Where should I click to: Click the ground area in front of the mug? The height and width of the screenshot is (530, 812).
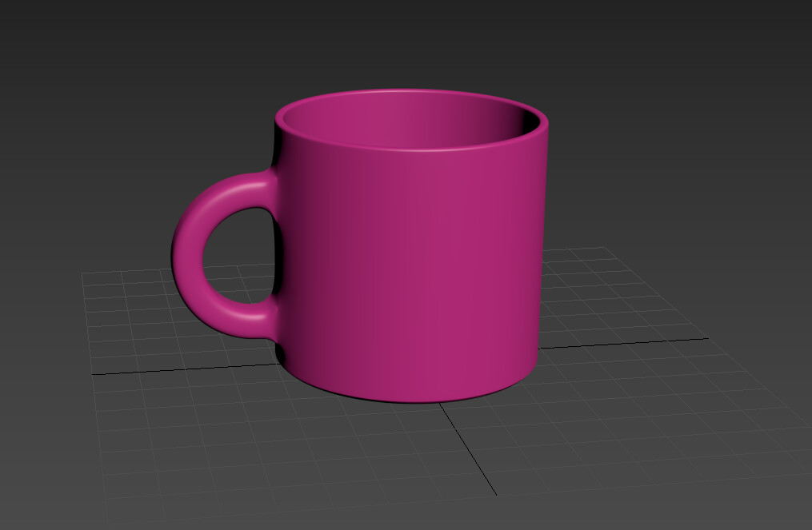point(360,456)
